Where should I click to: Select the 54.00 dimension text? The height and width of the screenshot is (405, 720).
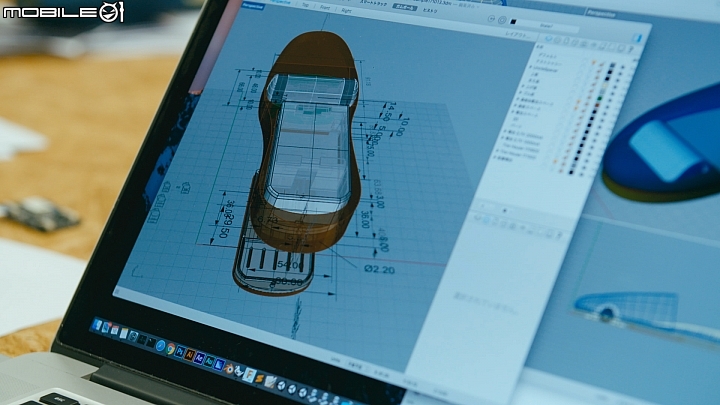290,265
